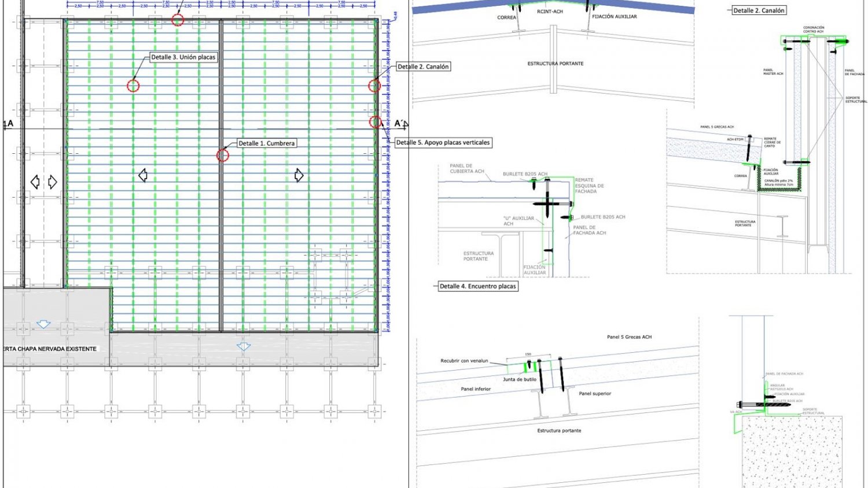Screen dimensions: 868x488
Task: Click the red detail circle on the roof ridge line
Action: (223, 155)
